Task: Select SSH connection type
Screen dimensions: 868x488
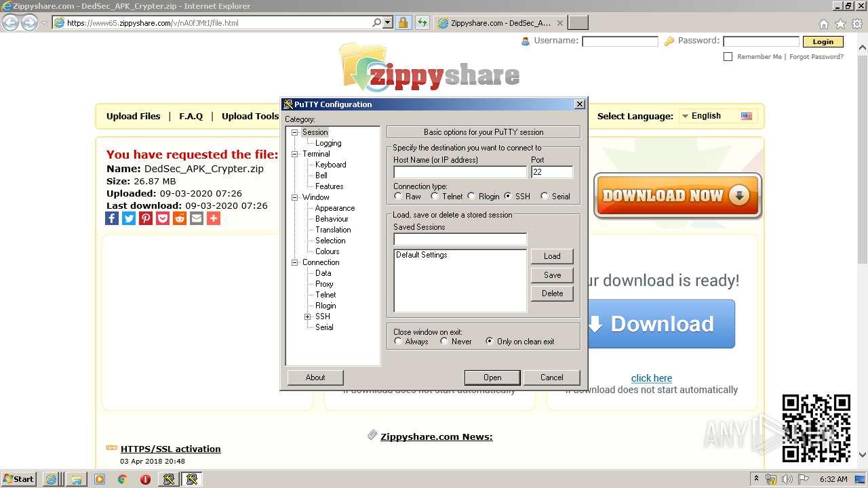Action: coord(508,196)
